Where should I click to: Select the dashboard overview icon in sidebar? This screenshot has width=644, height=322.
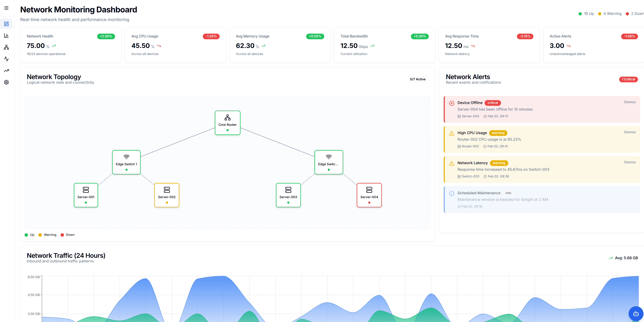(7, 24)
